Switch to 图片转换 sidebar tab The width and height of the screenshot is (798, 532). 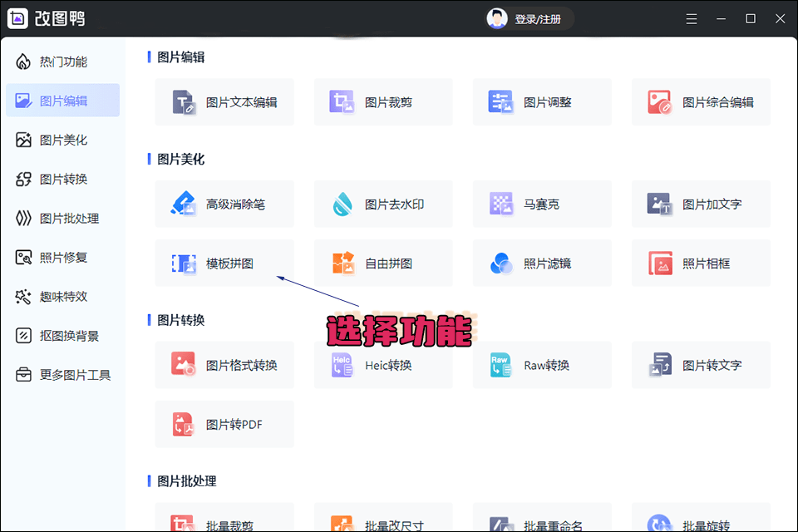click(x=62, y=179)
